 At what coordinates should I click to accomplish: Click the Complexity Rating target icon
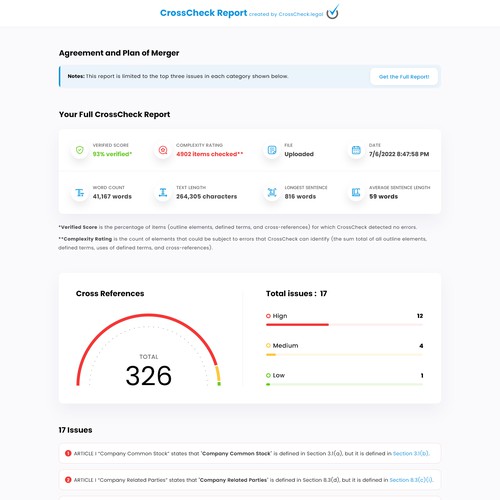click(163, 150)
